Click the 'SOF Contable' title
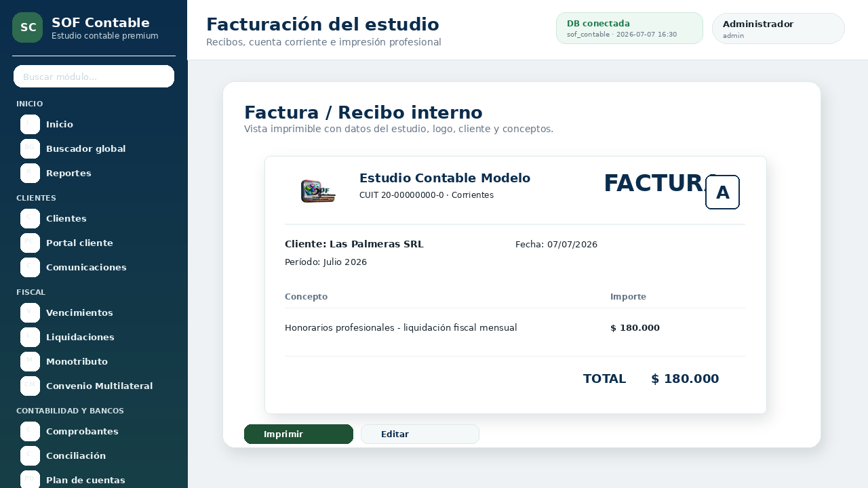This screenshot has width=868, height=488. [x=100, y=22]
